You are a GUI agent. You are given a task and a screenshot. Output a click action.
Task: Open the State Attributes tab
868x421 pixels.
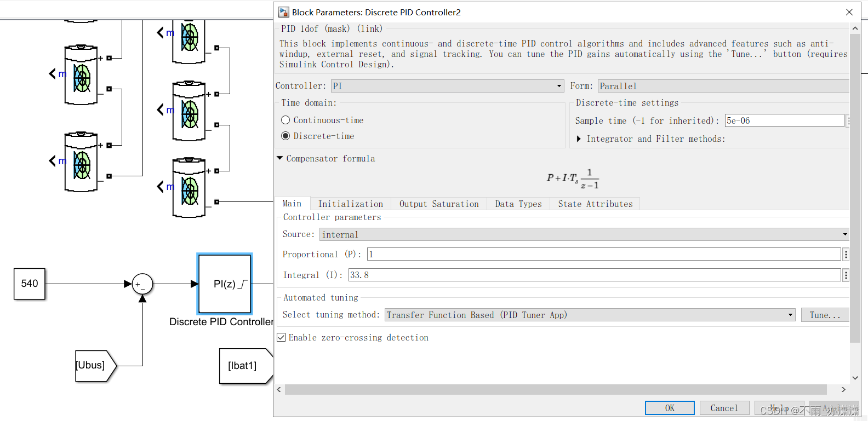click(x=595, y=204)
